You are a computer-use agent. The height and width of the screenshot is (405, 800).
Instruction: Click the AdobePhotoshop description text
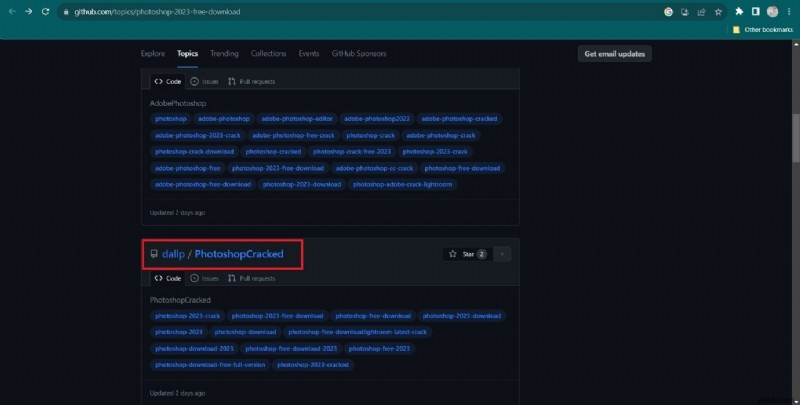(x=178, y=103)
